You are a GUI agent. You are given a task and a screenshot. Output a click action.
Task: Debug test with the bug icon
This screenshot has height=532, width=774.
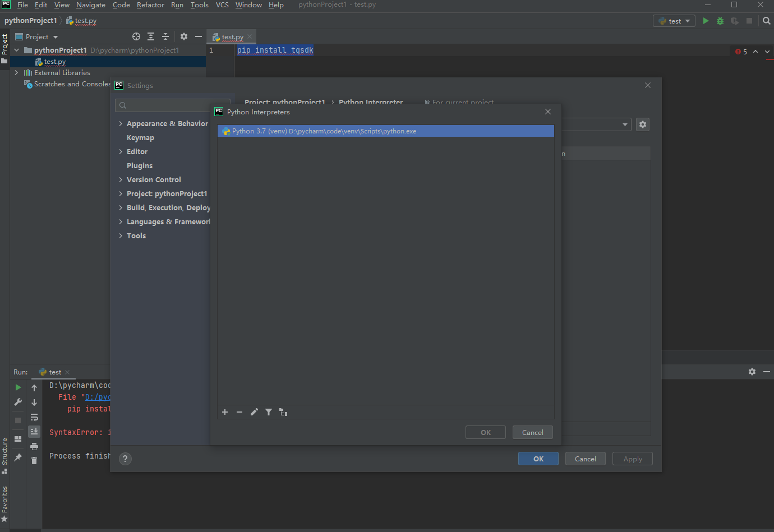point(720,21)
